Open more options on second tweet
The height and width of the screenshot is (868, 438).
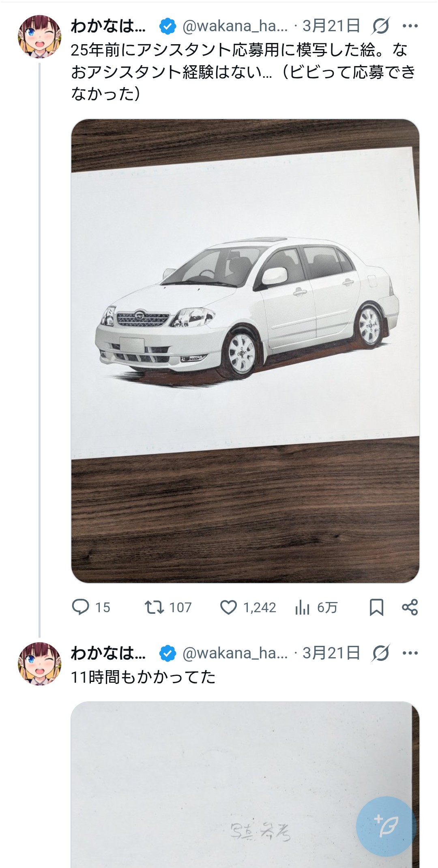(x=410, y=653)
